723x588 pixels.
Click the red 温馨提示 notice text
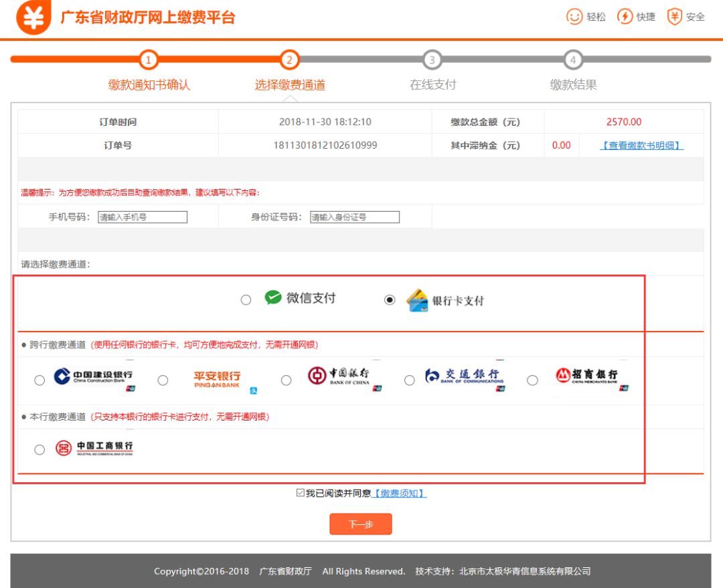click(140, 192)
